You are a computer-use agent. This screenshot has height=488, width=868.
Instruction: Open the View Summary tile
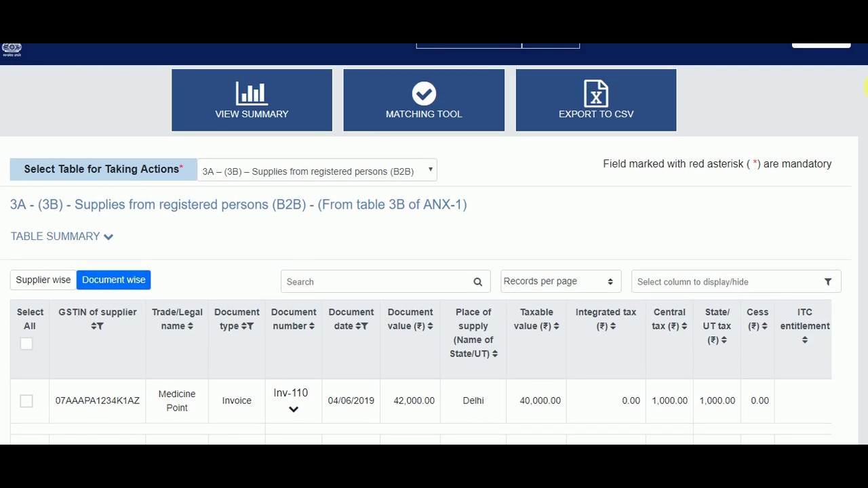[x=252, y=100]
